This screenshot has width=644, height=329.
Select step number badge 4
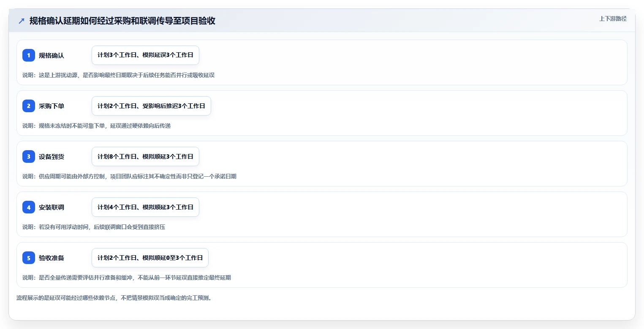click(x=29, y=207)
